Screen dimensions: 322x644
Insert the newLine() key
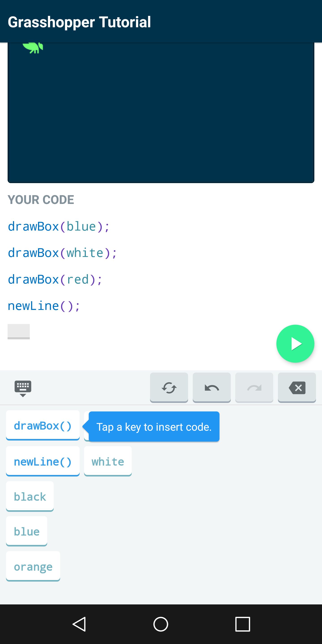coord(43,461)
